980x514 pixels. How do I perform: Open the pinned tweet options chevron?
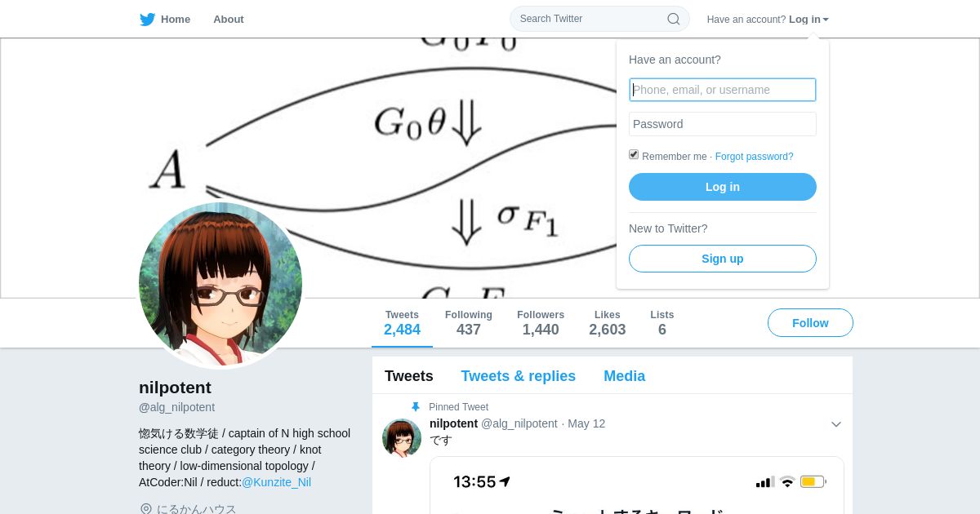(x=835, y=424)
